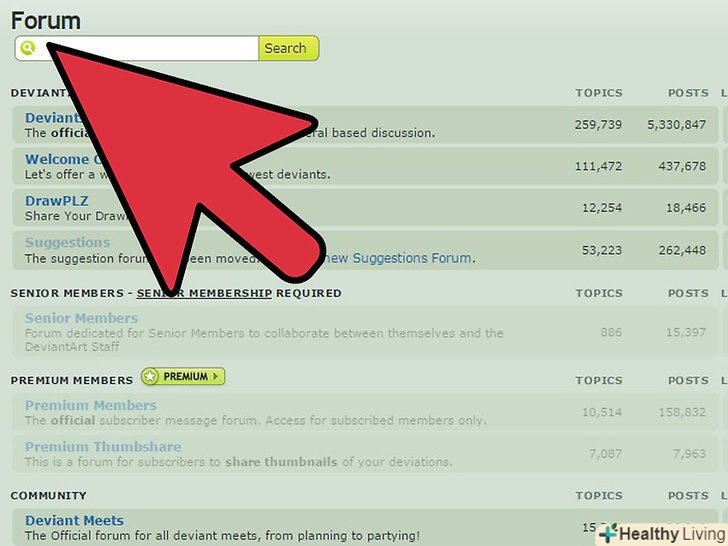Click the Premium Thumbshare description text

click(x=238, y=462)
